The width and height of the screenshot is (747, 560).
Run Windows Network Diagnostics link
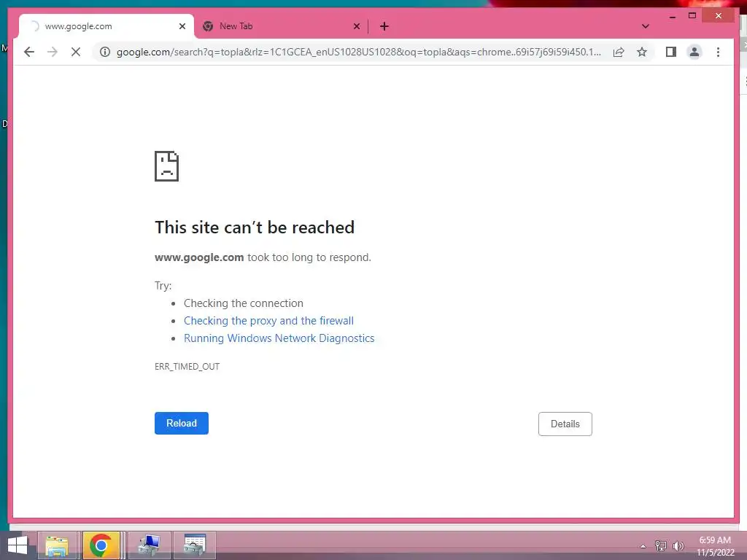(279, 338)
